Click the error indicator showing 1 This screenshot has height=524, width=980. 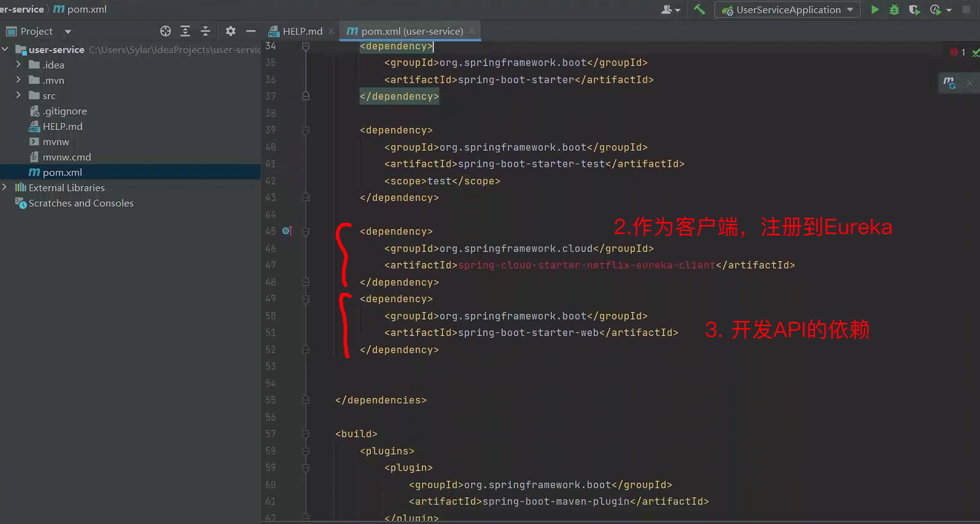pos(958,52)
